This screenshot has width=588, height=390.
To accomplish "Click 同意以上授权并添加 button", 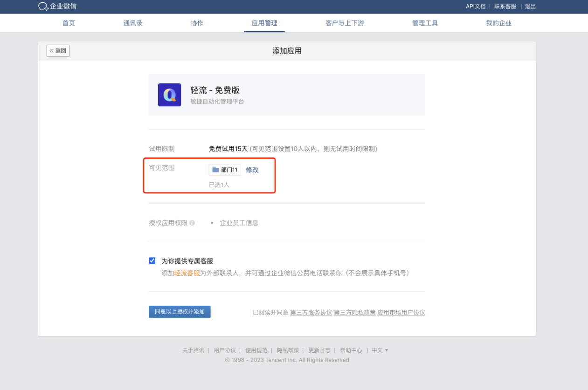I will pos(180,312).
